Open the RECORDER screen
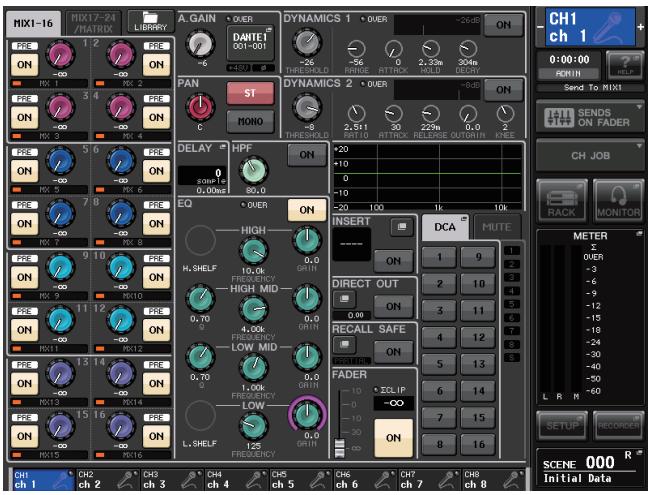This screenshot has height=495, width=651. pyautogui.click(x=619, y=426)
